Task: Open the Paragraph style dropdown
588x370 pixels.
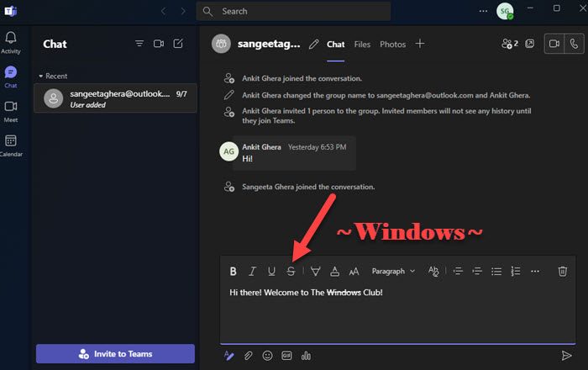Action: pos(393,271)
